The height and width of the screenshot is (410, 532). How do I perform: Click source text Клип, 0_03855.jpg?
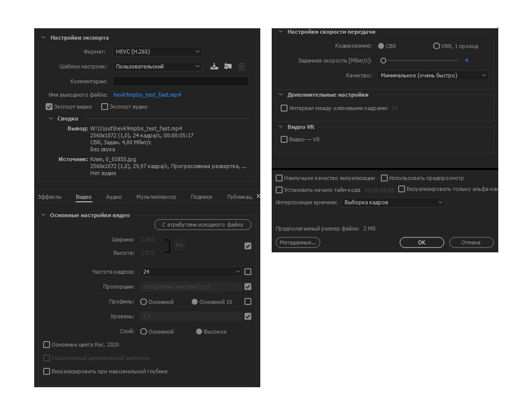tap(113, 159)
